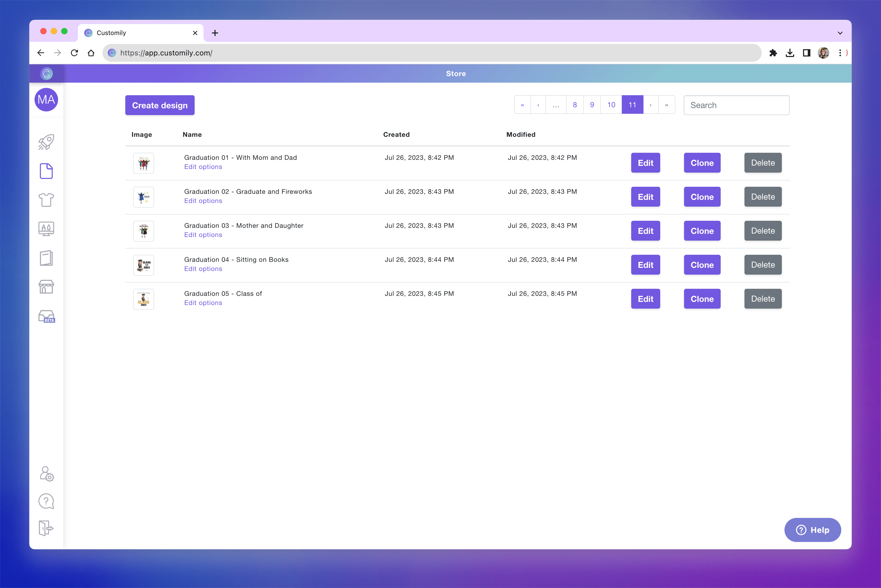Open the fonts monitor icon in sidebar
Viewport: 881px width, 588px height.
point(46,228)
